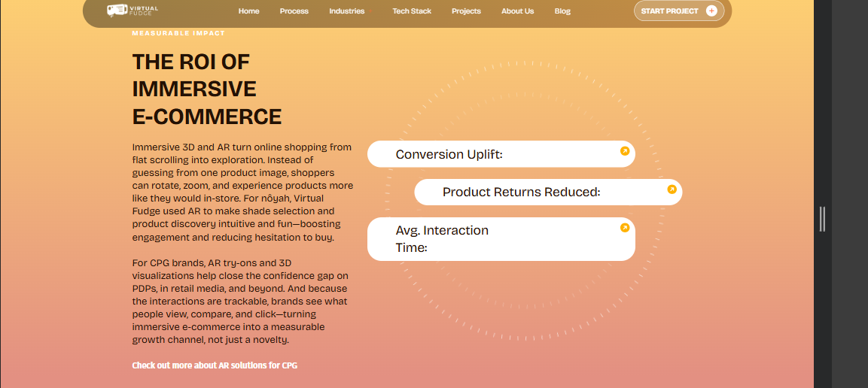Screen dimensions: 868x388
Task: Go to the Process page
Action: [x=294, y=11]
